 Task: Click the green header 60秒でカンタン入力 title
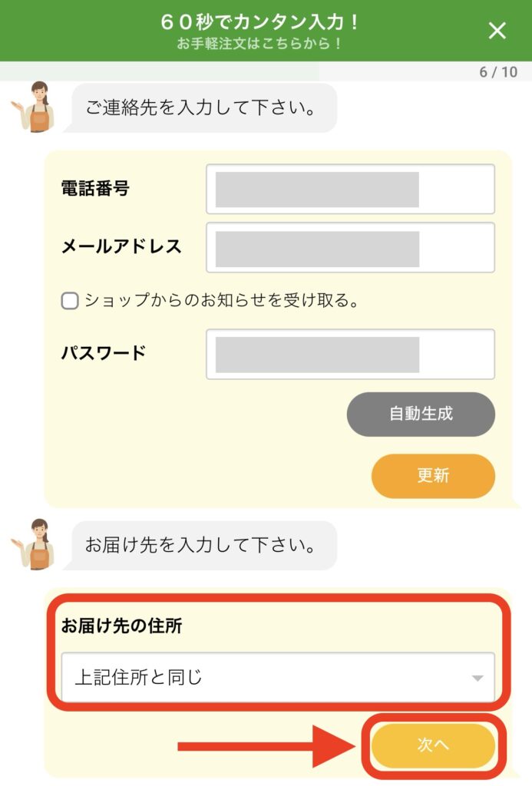(259, 21)
